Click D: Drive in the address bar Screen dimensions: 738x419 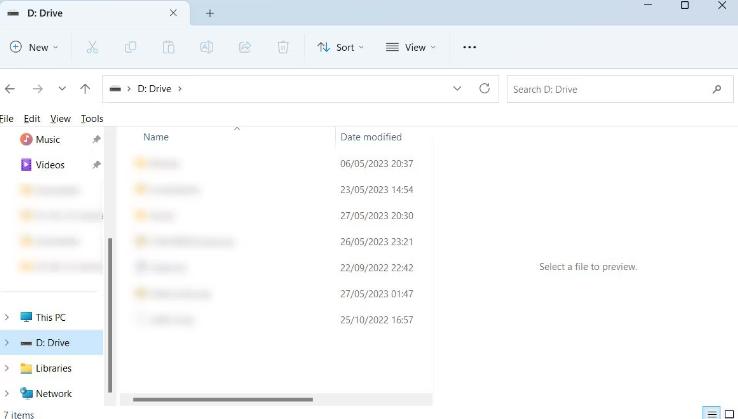point(154,89)
